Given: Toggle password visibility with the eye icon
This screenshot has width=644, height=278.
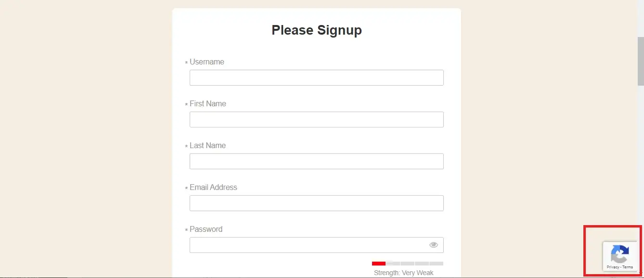Looking at the screenshot, I should (x=434, y=245).
